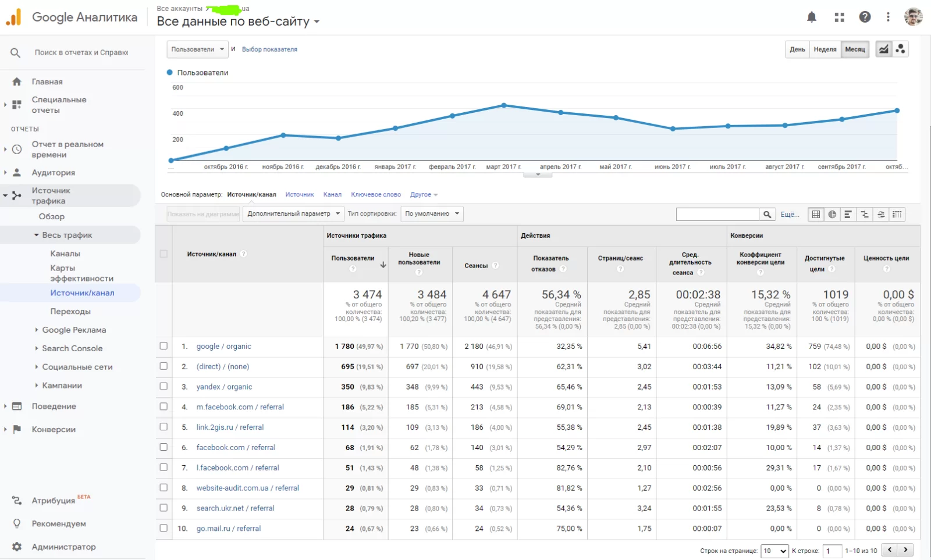Select the data table view icon

[816, 214]
